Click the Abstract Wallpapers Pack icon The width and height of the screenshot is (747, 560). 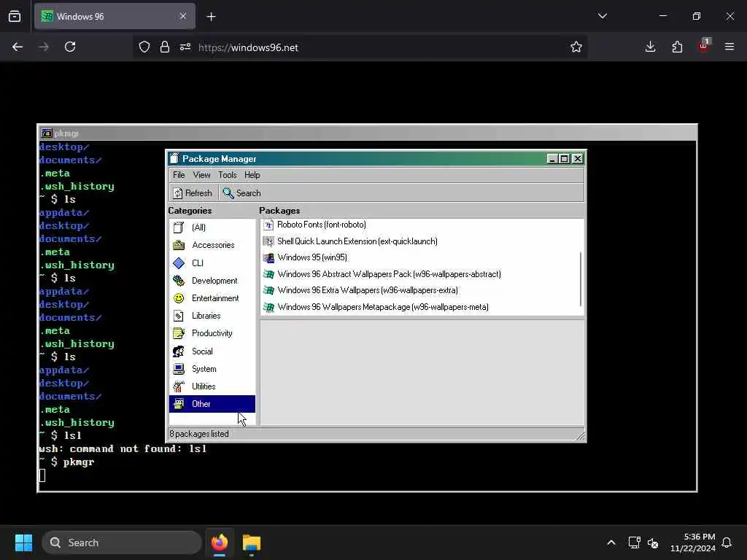[268, 274]
